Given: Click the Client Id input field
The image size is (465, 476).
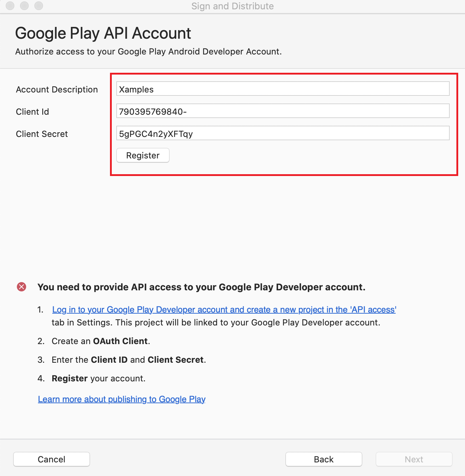Looking at the screenshot, I should tap(283, 111).
